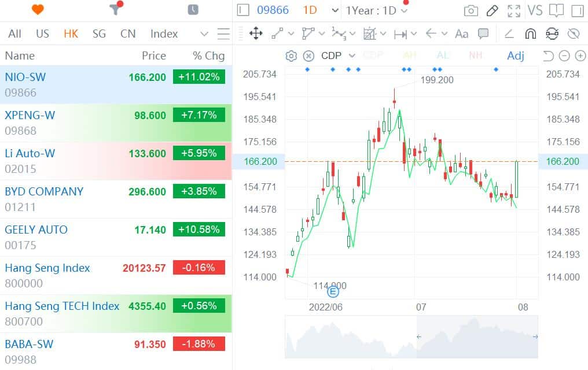Viewport: 588px width, 370px height.
Task: Select the pencil drawing tool
Action: pyautogui.click(x=492, y=10)
